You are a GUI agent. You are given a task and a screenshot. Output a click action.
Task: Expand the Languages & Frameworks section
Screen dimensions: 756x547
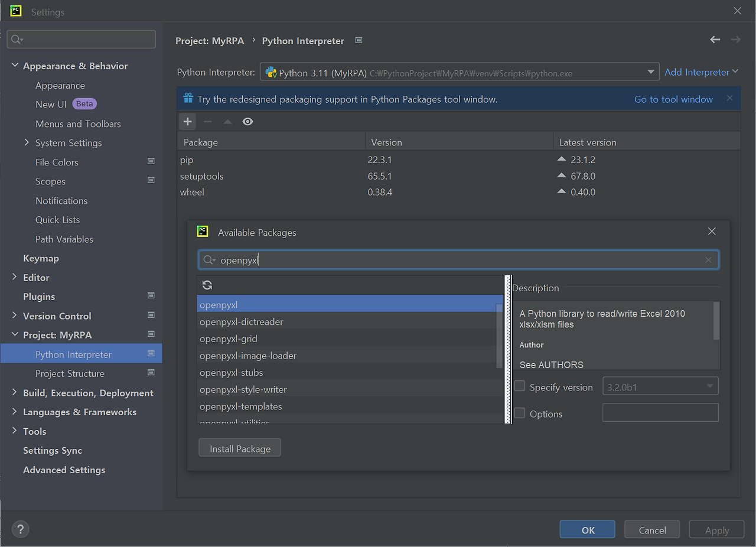coord(15,412)
